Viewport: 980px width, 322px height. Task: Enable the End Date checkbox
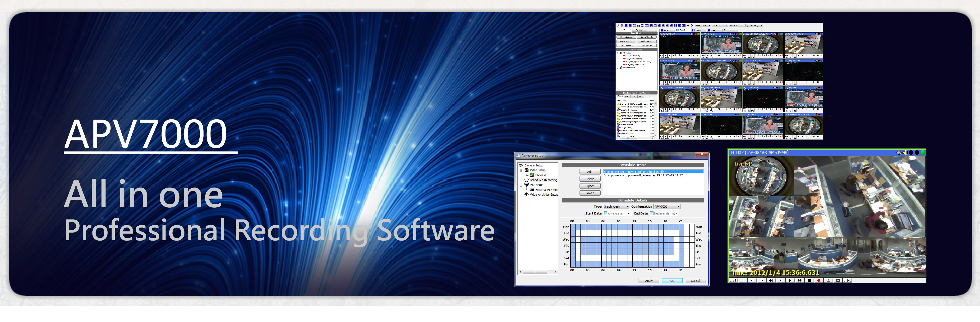tap(652, 213)
